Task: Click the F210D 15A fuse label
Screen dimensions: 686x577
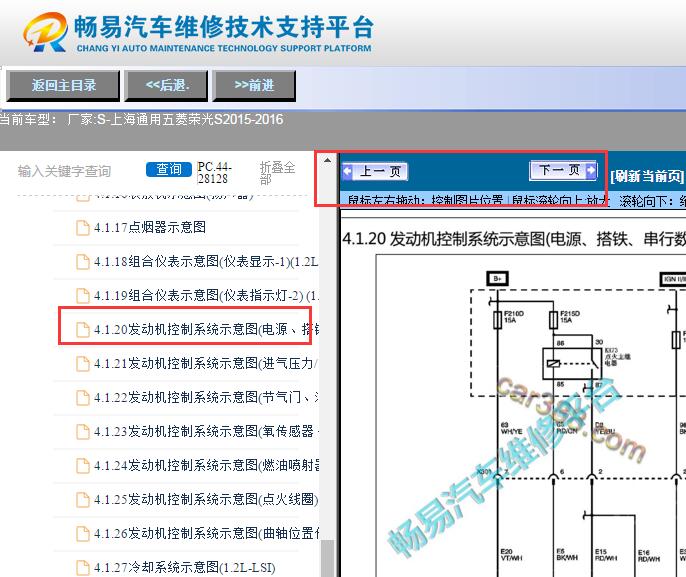Action: click(x=513, y=317)
